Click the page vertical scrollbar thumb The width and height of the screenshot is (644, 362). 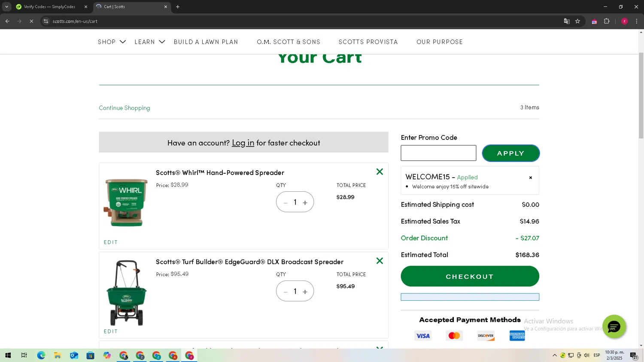(x=641, y=95)
